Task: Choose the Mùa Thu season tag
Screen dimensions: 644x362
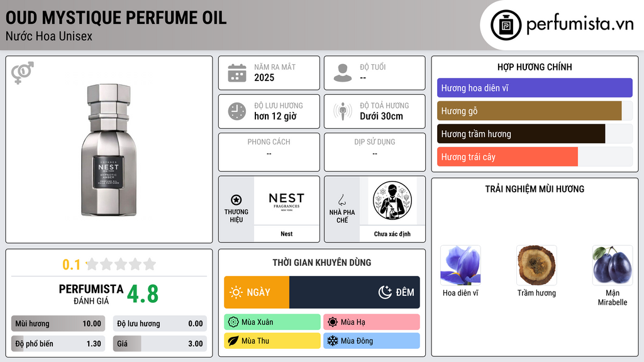Action: [272, 341]
